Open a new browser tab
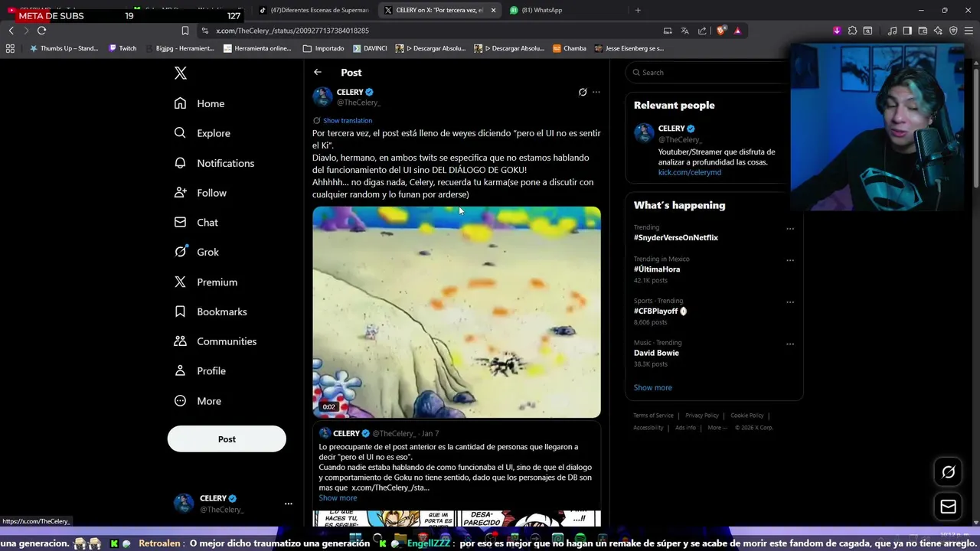 pyautogui.click(x=638, y=10)
